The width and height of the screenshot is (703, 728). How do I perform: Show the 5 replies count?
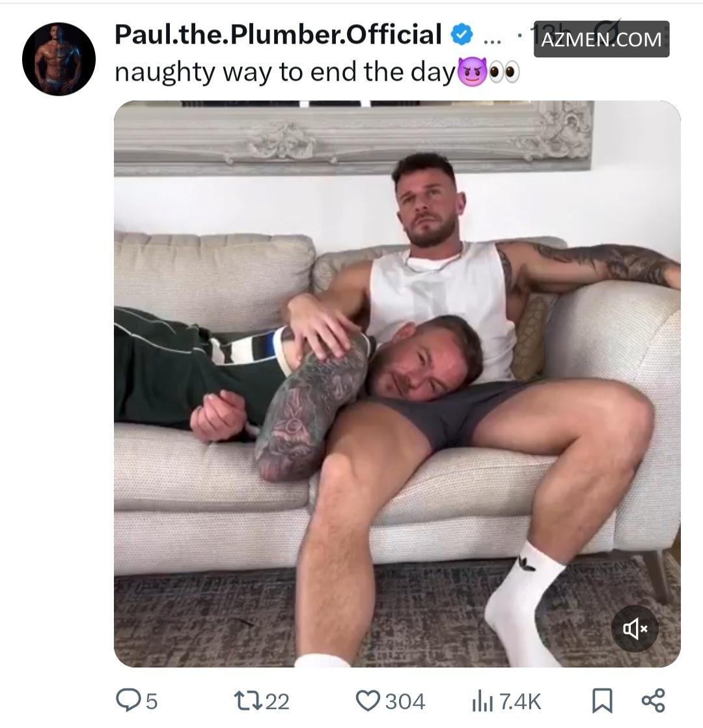pos(152,701)
